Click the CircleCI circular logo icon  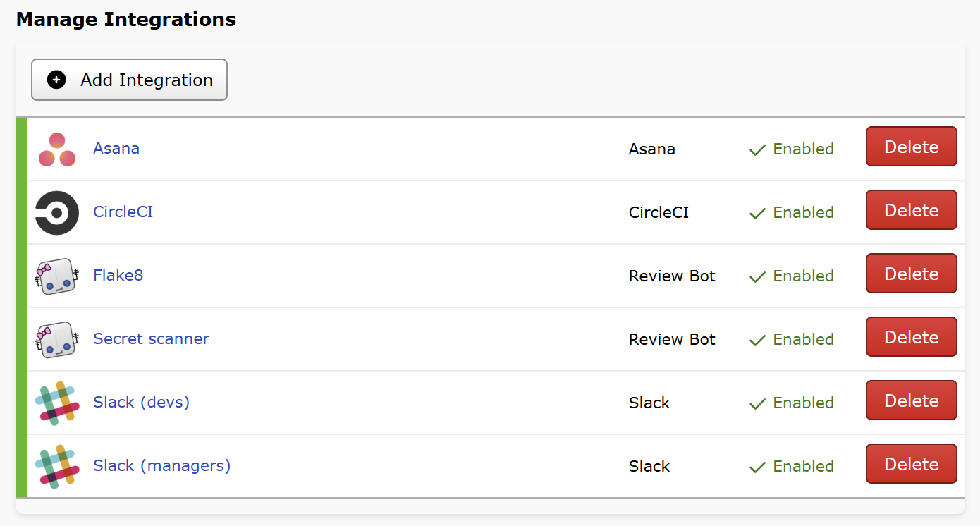point(56,212)
